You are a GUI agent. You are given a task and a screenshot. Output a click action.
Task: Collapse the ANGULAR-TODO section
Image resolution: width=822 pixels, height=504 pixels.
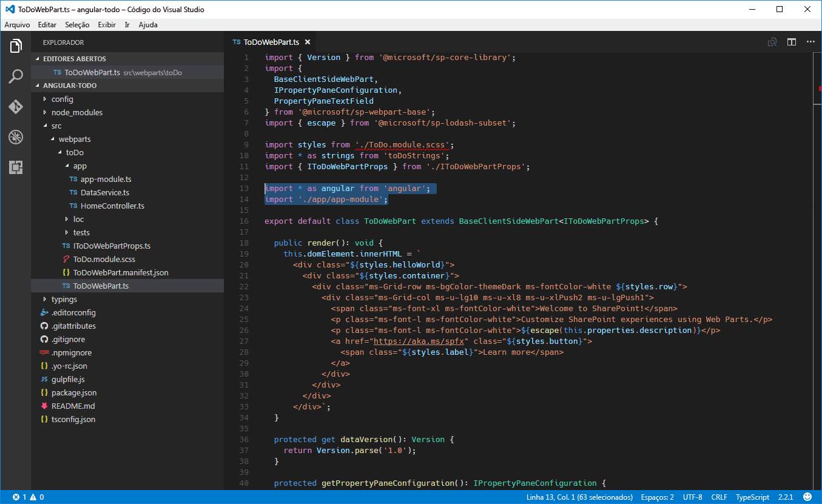(x=127, y=86)
